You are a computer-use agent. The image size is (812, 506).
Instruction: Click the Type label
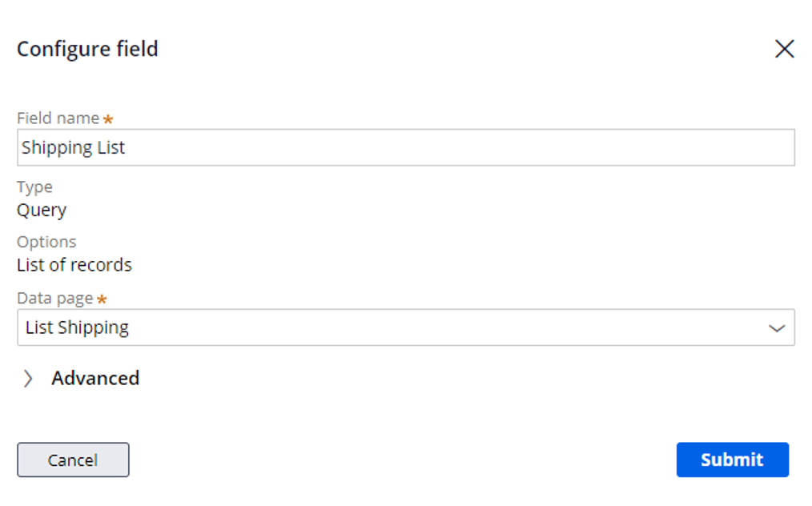coord(34,187)
